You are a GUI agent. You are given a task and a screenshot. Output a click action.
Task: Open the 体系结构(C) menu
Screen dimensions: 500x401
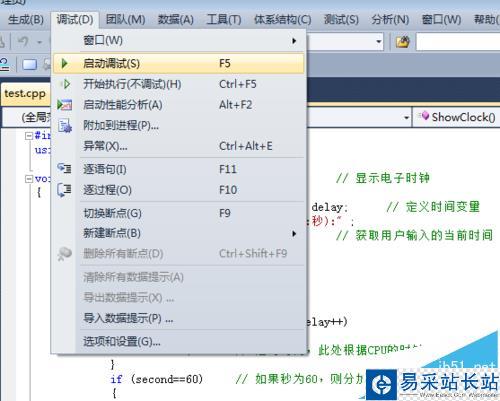click(x=282, y=19)
